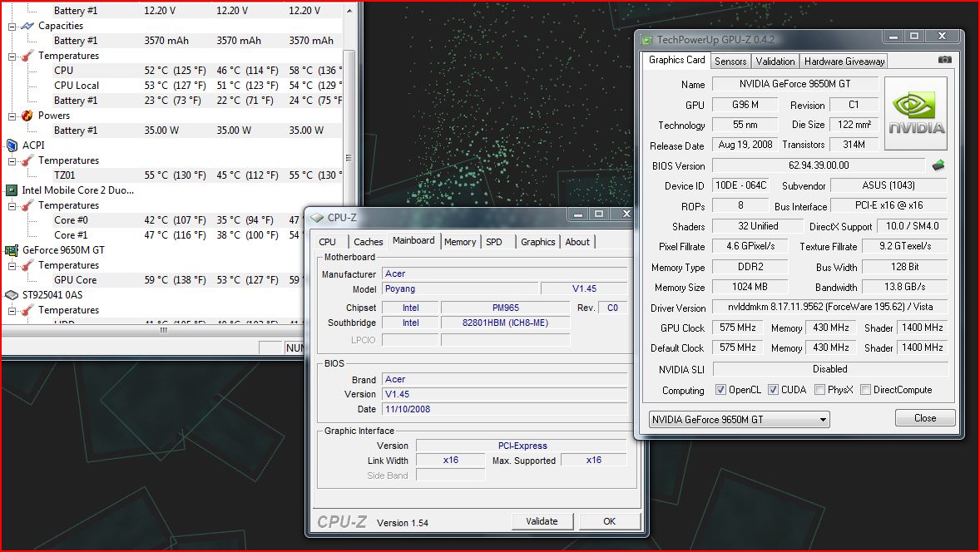Switch to the About tab in CPU-Z

tap(577, 242)
